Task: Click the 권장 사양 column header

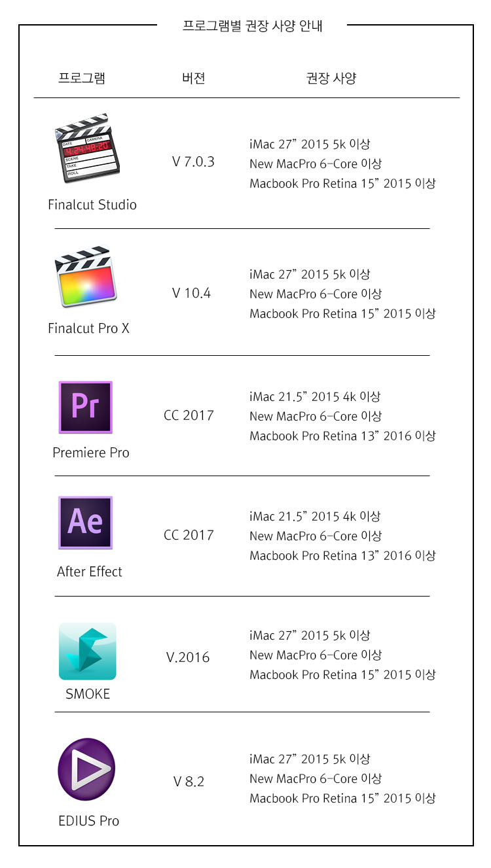Action: coord(331,78)
